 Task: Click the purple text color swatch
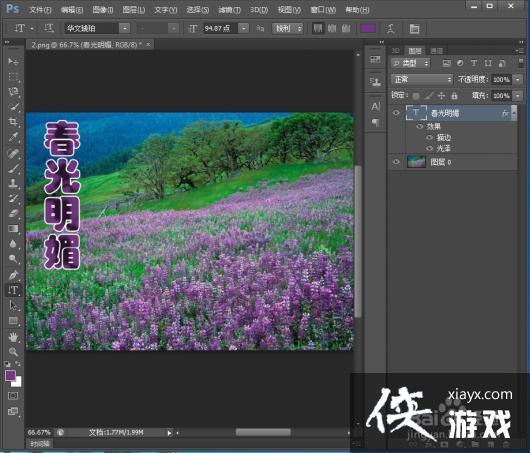pyautogui.click(x=368, y=28)
